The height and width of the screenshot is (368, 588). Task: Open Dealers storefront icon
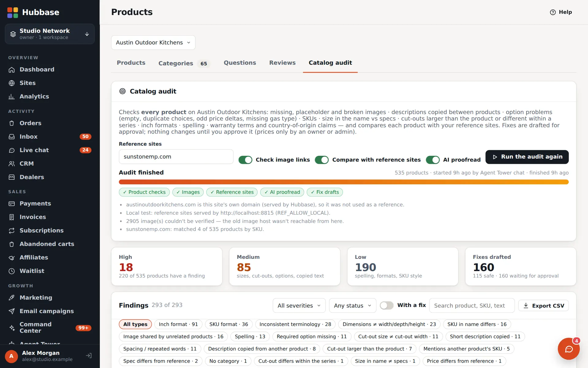pos(12,177)
